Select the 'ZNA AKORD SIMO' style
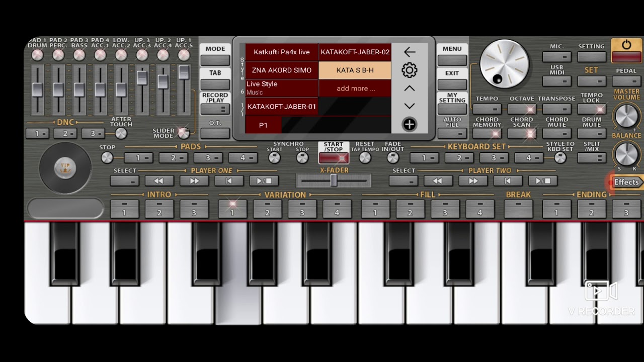Viewport: 644px width, 362px height. [282, 70]
